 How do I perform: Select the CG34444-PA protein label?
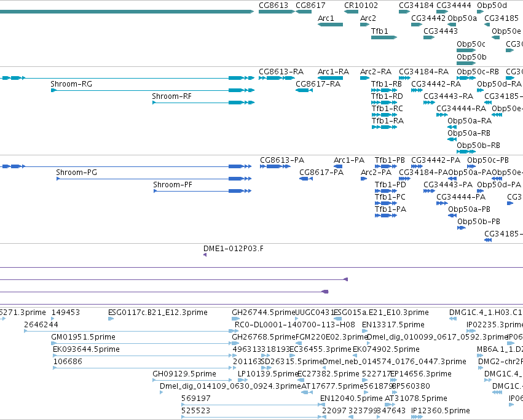click(461, 197)
